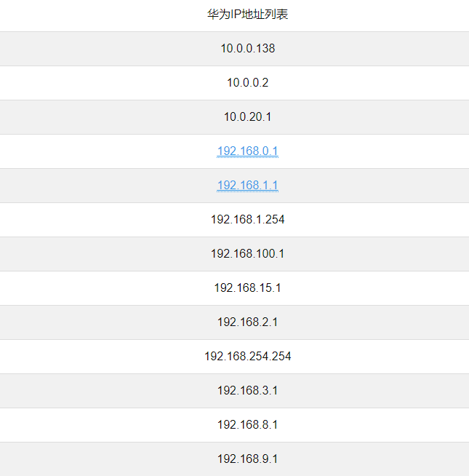
Task: Select the table header 华为IP地址列表
Action: point(247,15)
